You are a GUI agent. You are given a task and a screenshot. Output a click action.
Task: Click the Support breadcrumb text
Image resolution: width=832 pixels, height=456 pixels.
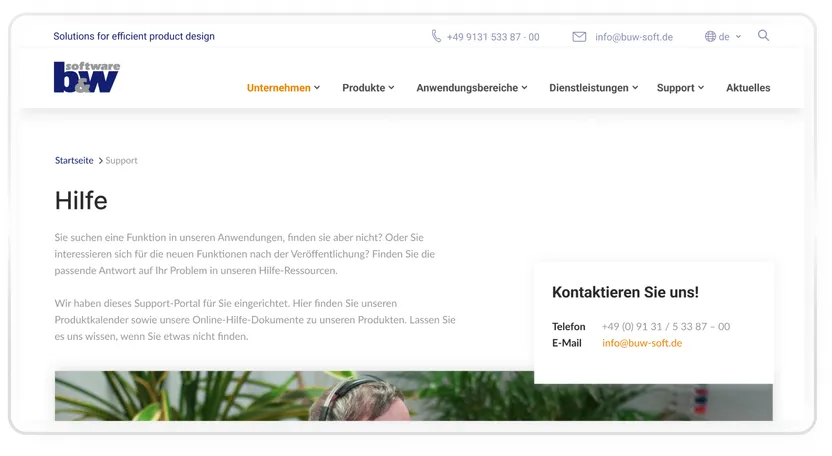point(121,160)
